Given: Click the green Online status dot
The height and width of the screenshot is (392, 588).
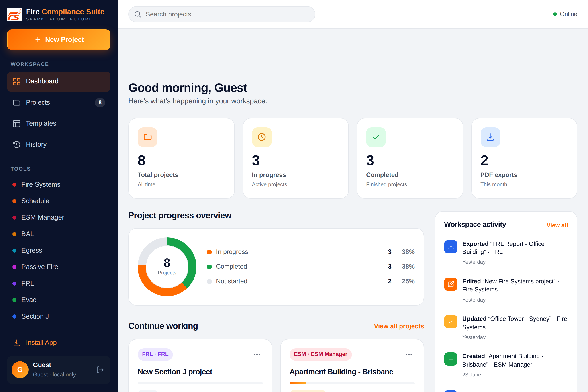Looking at the screenshot, I should 555,14.
